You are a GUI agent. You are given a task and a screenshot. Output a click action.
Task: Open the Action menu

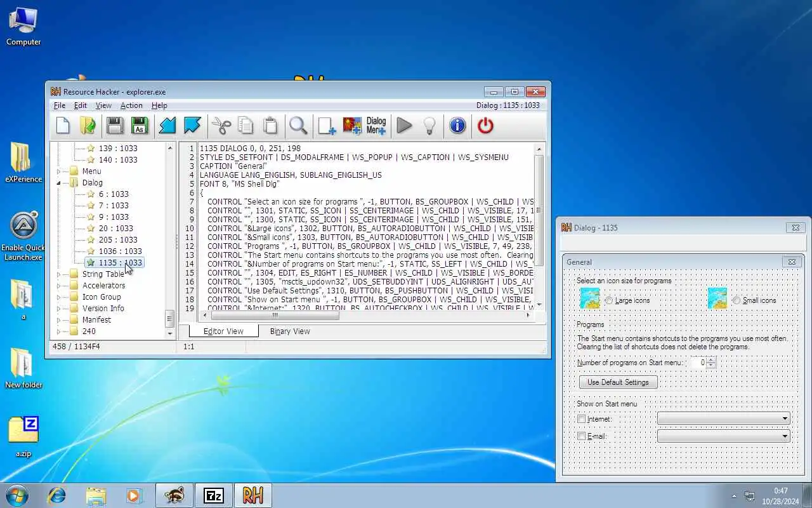(x=131, y=105)
